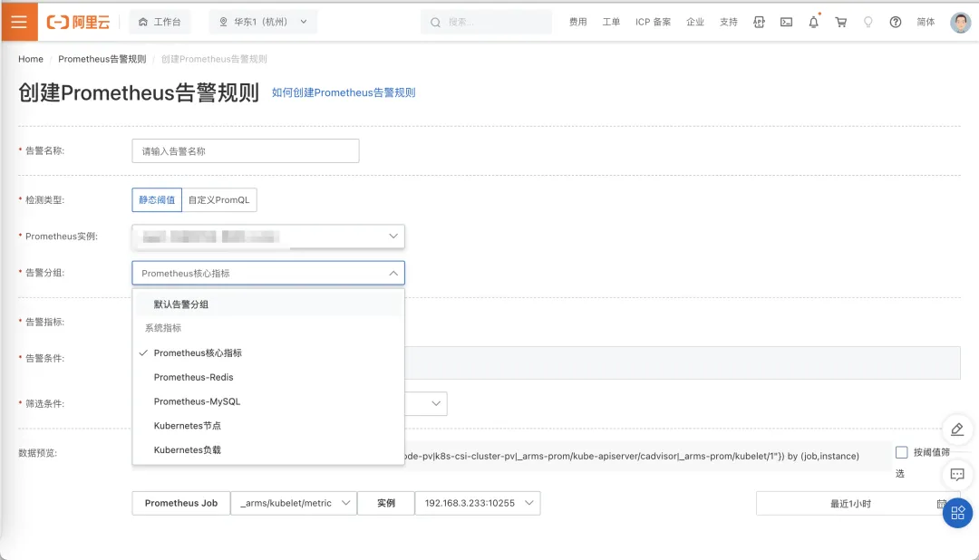
Task: Click the blue floating apps grid button
Action: click(958, 513)
